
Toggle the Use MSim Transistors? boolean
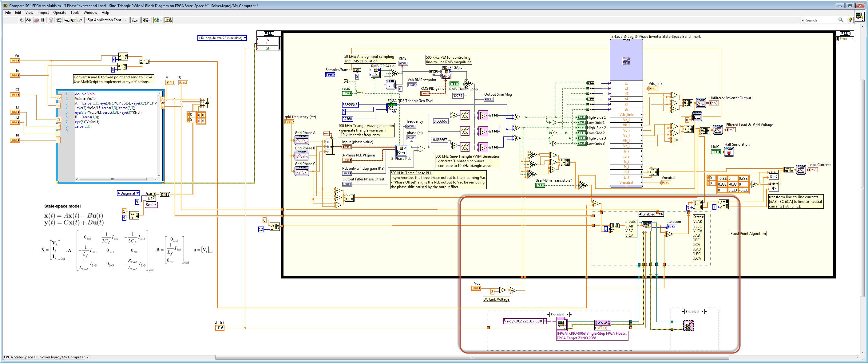coord(540,185)
